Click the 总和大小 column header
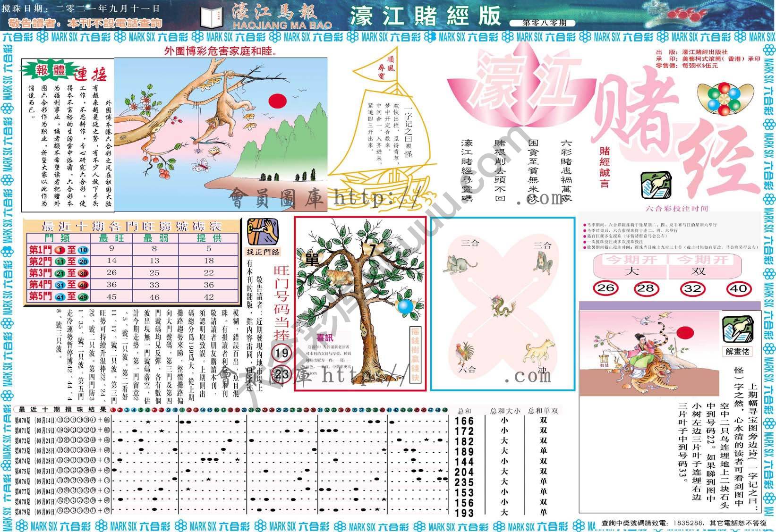 click(x=504, y=411)
